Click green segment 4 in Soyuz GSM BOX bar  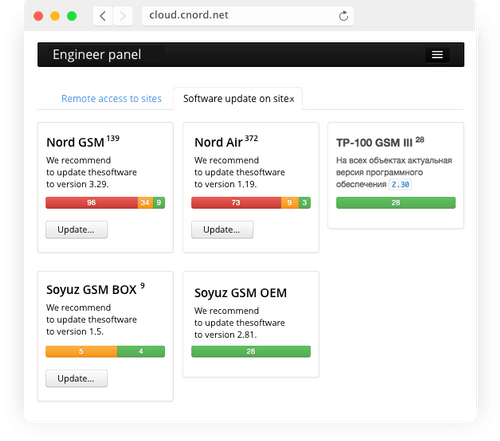141,351
